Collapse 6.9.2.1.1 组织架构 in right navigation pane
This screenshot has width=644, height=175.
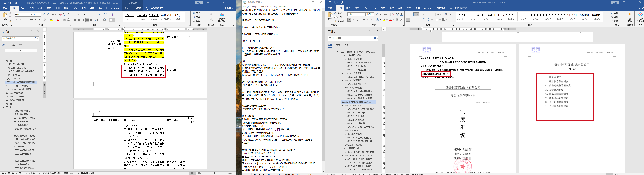(343, 59)
